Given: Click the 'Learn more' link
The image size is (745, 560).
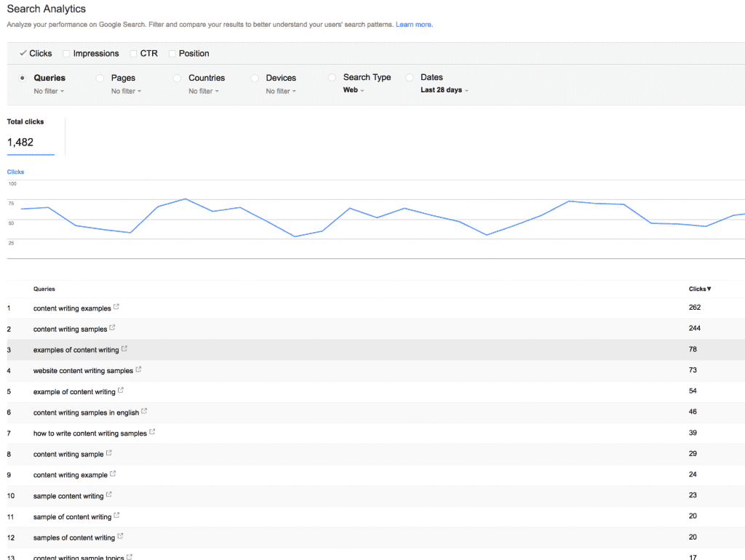Looking at the screenshot, I should point(414,25).
